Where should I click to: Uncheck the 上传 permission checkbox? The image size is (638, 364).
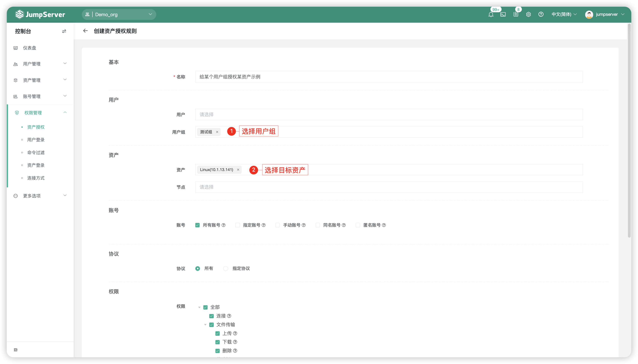tap(217, 334)
